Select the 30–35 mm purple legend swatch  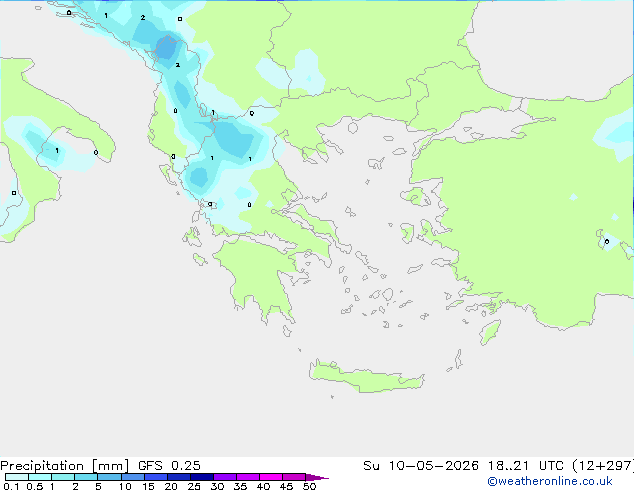(225, 477)
